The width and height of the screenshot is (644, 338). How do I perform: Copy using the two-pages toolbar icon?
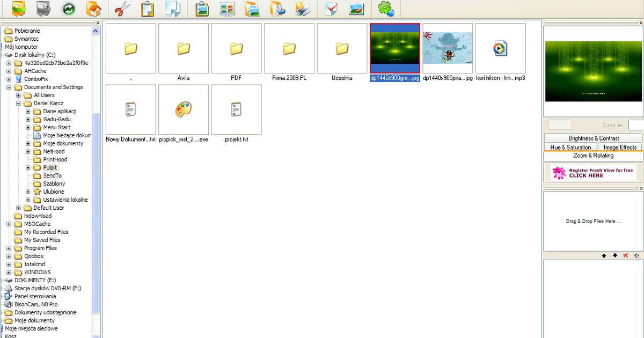[173, 9]
